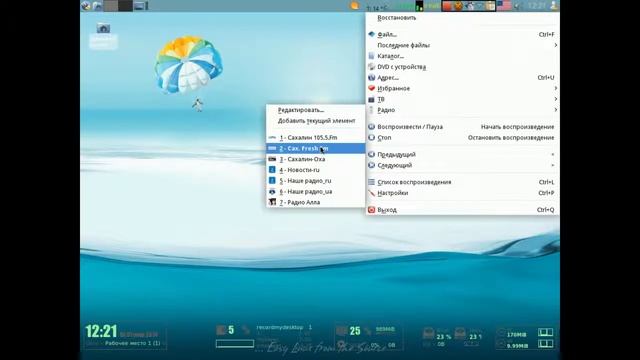Click the black system monitor applet
This screenshot has height=360, width=640.
tap(419, 6)
